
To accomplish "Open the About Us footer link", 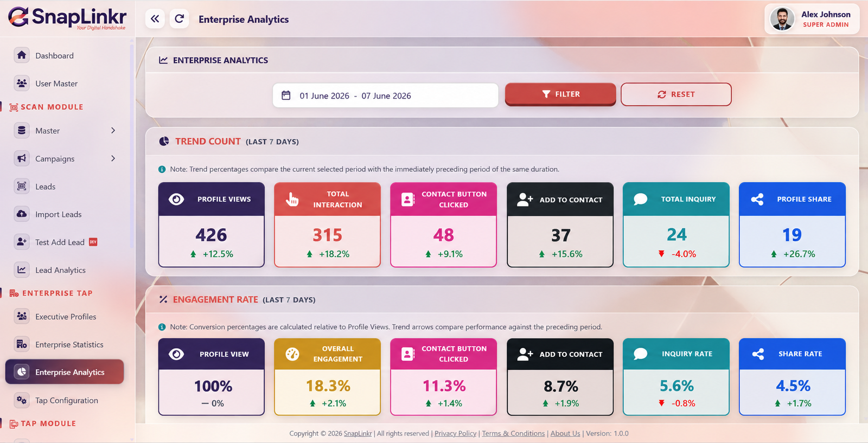I will pyautogui.click(x=565, y=433).
